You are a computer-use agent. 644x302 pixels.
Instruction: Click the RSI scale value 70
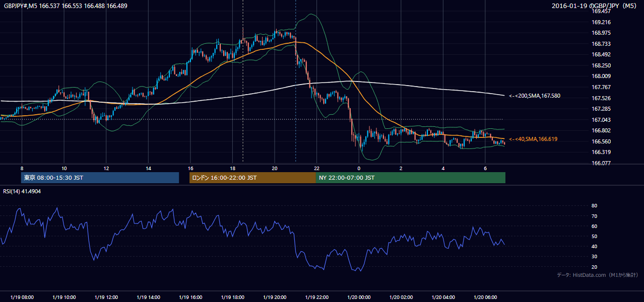point(595,216)
